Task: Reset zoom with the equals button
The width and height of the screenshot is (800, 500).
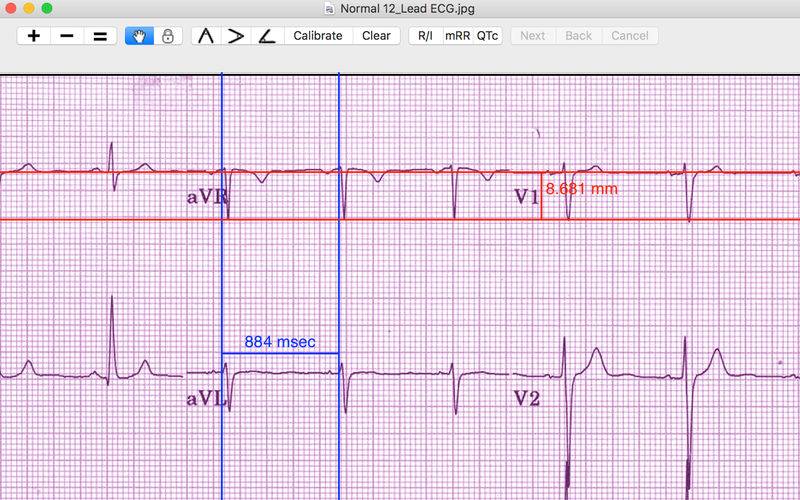Action: 100,36
